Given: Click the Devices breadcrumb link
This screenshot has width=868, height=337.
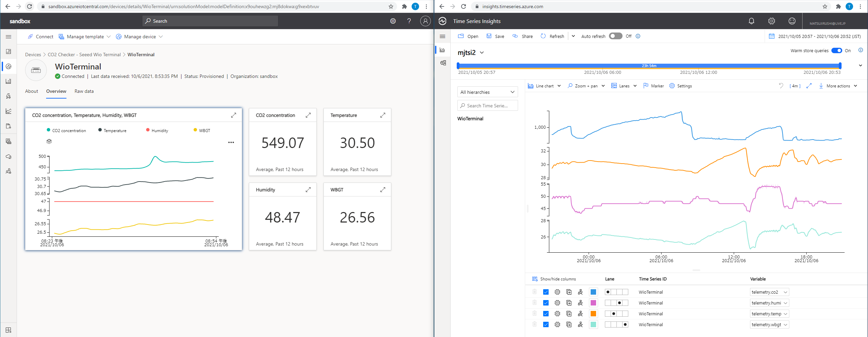Looking at the screenshot, I should tap(33, 55).
